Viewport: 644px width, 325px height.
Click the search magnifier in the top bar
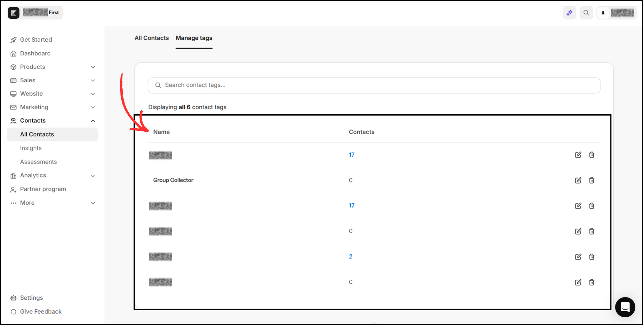click(x=586, y=12)
